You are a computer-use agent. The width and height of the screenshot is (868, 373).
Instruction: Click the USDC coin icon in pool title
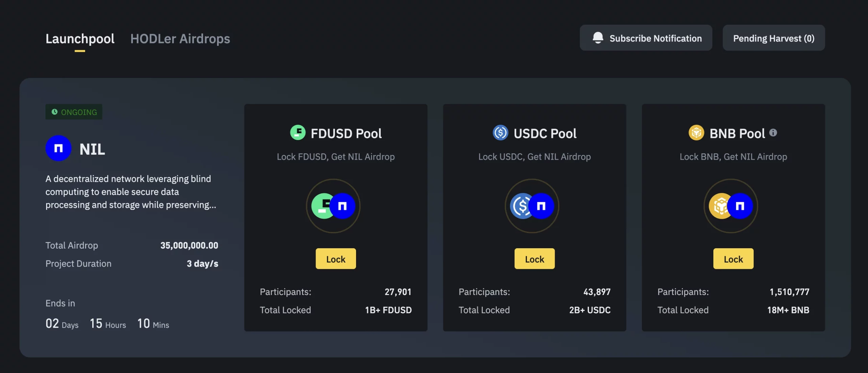500,133
